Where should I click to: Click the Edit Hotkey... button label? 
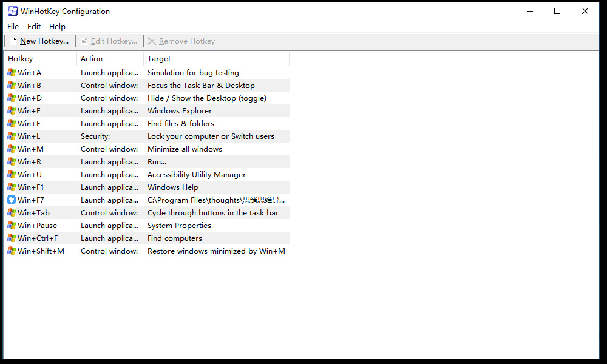point(114,41)
